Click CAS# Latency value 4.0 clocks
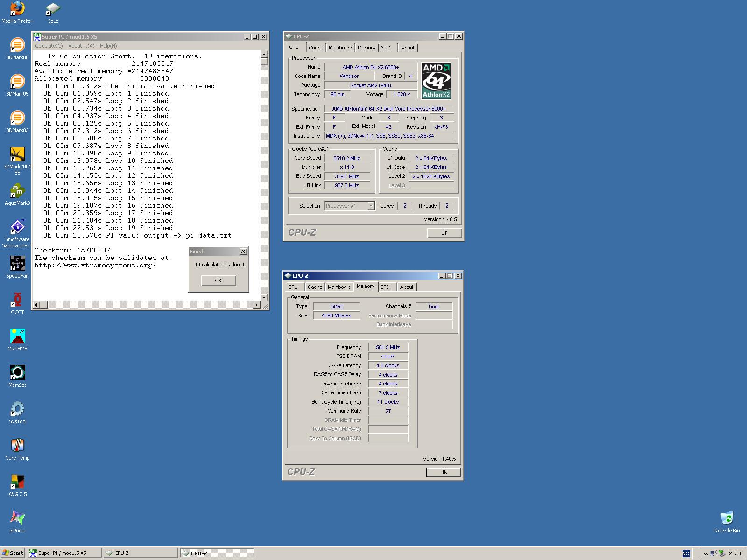 click(x=388, y=365)
